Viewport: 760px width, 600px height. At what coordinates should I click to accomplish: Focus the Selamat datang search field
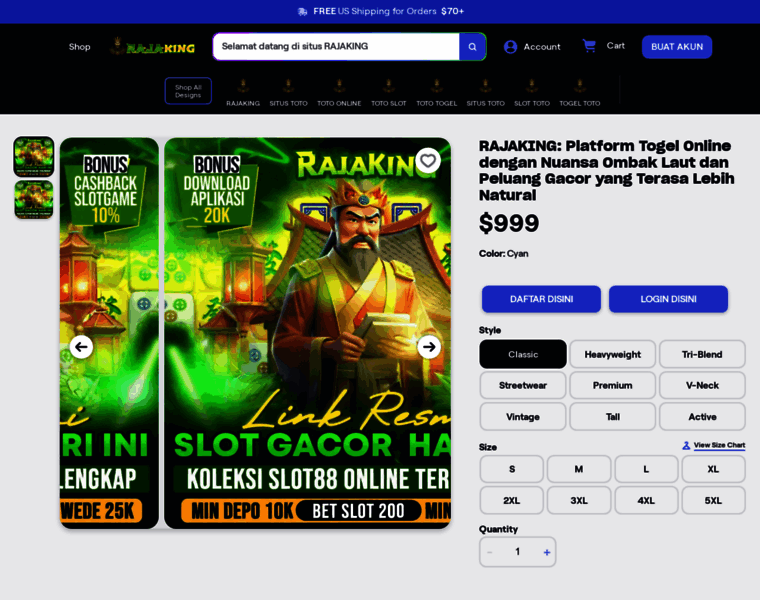click(x=336, y=47)
